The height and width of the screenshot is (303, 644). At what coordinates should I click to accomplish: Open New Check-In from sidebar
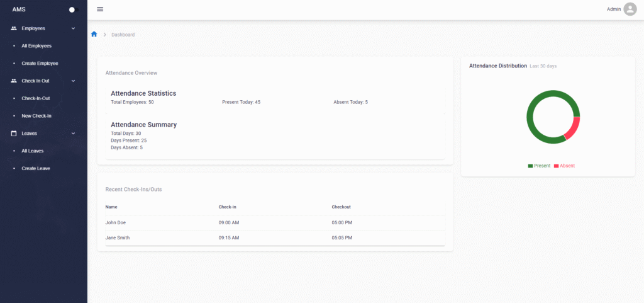(36, 116)
